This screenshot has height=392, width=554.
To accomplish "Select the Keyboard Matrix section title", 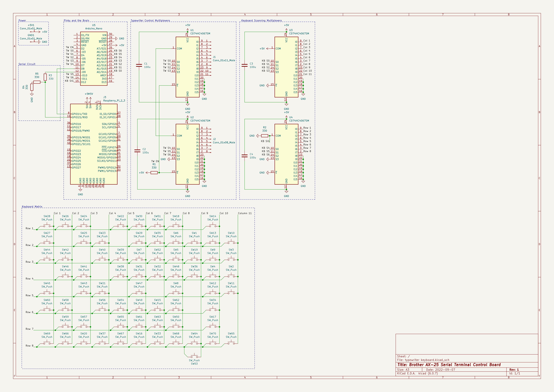I will (x=32, y=207).
